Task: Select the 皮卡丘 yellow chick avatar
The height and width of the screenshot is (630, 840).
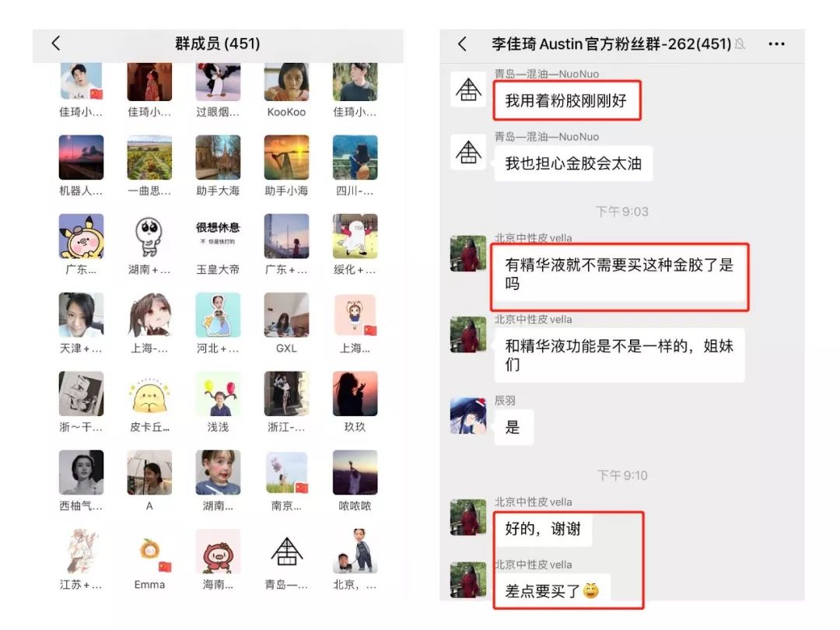Action: (149, 394)
